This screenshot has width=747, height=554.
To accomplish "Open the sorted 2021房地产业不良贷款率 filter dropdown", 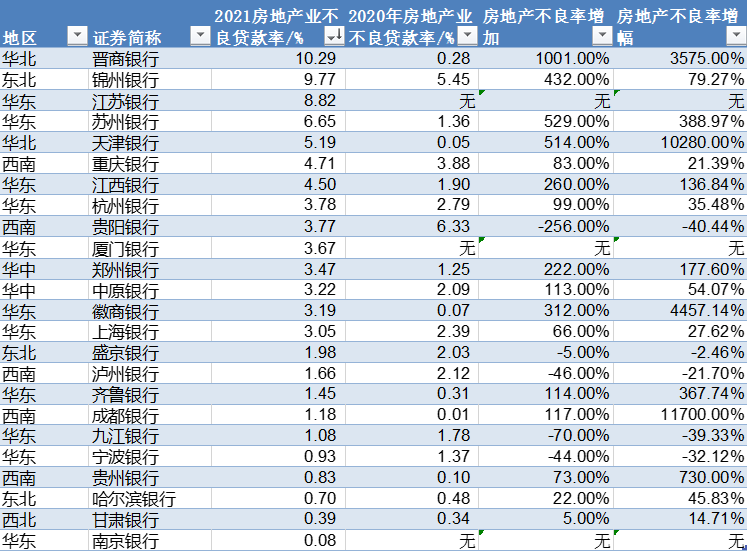I will point(334,35).
